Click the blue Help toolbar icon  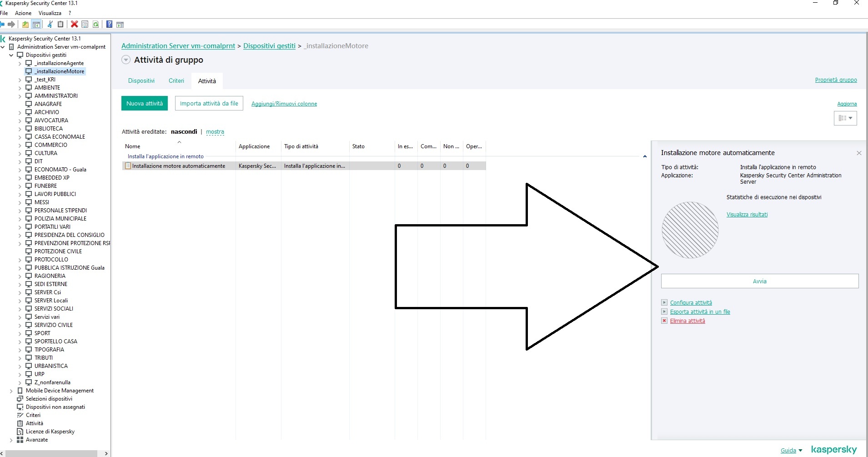coord(110,24)
